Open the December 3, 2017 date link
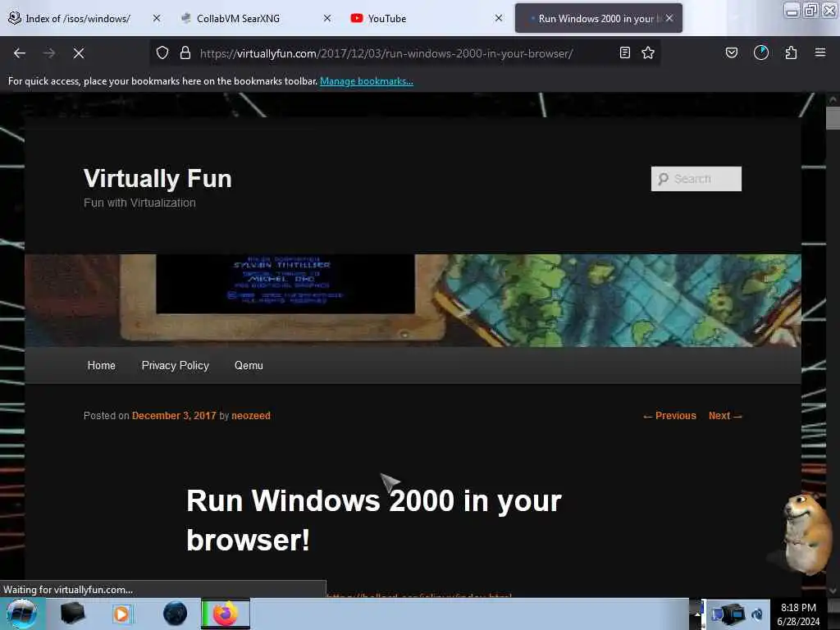 (x=174, y=416)
